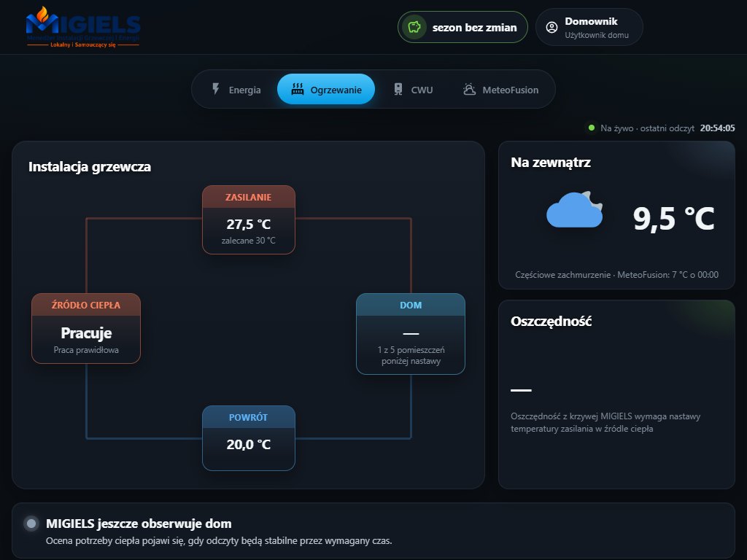Click the 'Praca prawidłowa' text
The height and width of the screenshot is (560, 747).
[86, 350]
